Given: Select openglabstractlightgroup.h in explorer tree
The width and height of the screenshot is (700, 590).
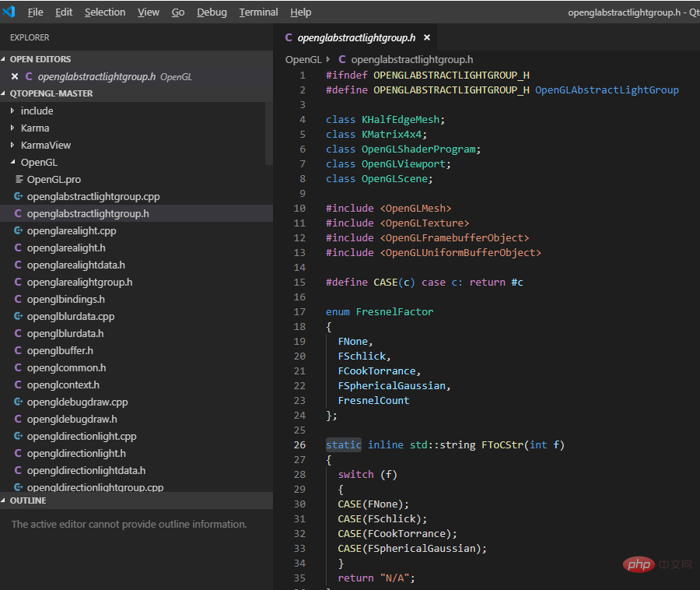Looking at the screenshot, I should click(x=136, y=213).
